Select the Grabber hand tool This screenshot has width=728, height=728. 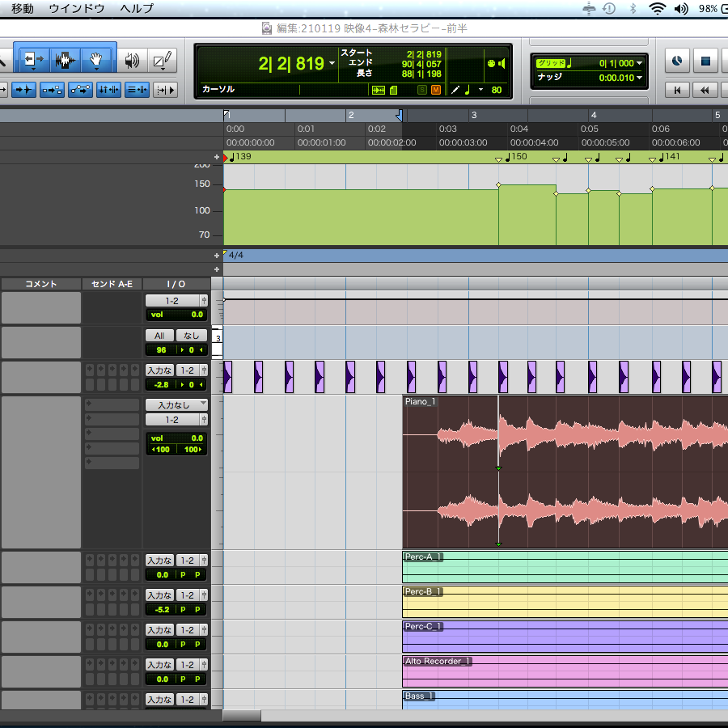pyautogui.click(x=96, y=60)
